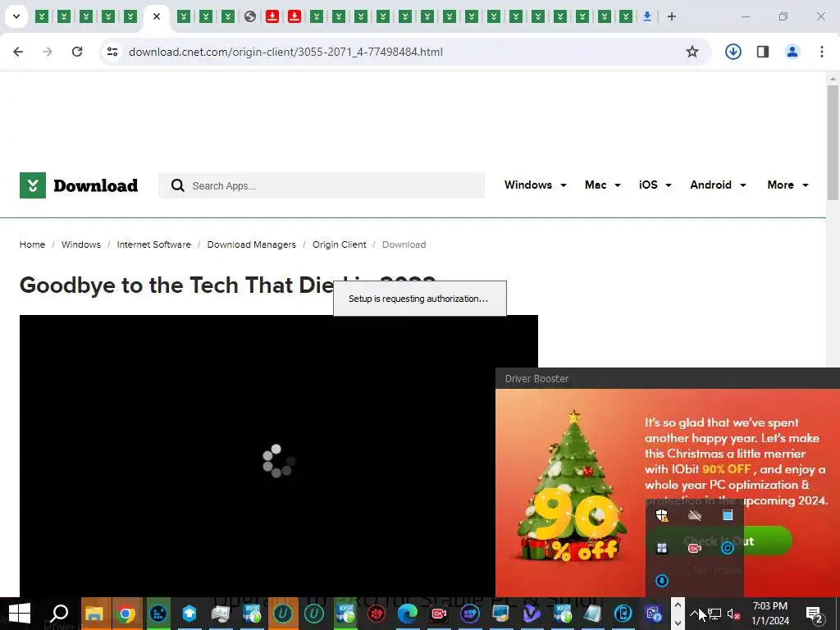This screenshot has width=840, height=630.
Task: Open Chrome three-dot menu
Action: [x=822, y=52]
